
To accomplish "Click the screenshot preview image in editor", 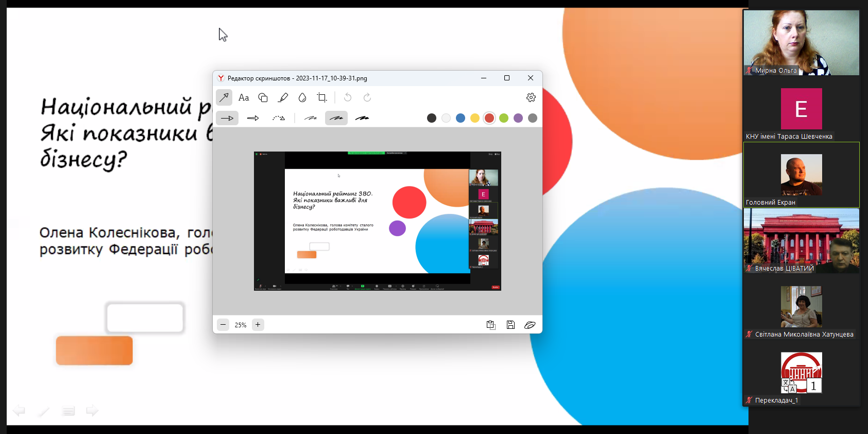I will tap(378, 221).
